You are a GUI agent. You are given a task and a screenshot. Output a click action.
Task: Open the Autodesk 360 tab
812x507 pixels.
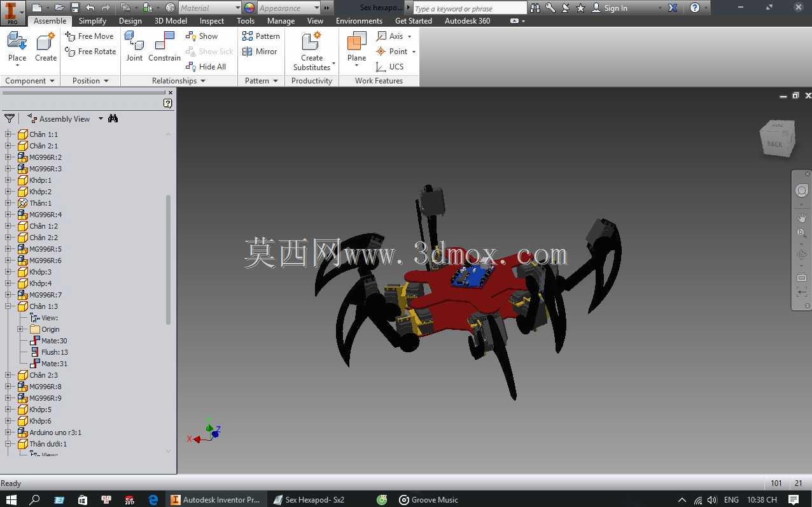click(467, 21)
